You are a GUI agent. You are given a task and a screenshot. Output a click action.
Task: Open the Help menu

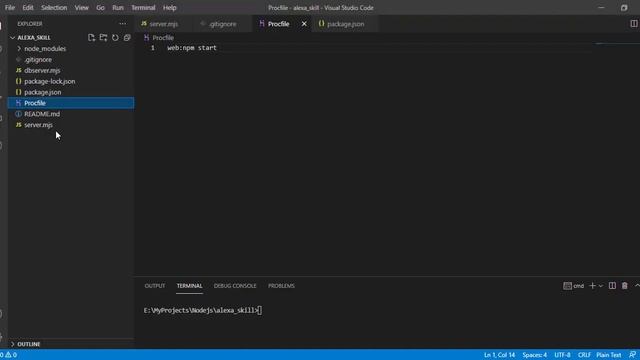[169, 7]
